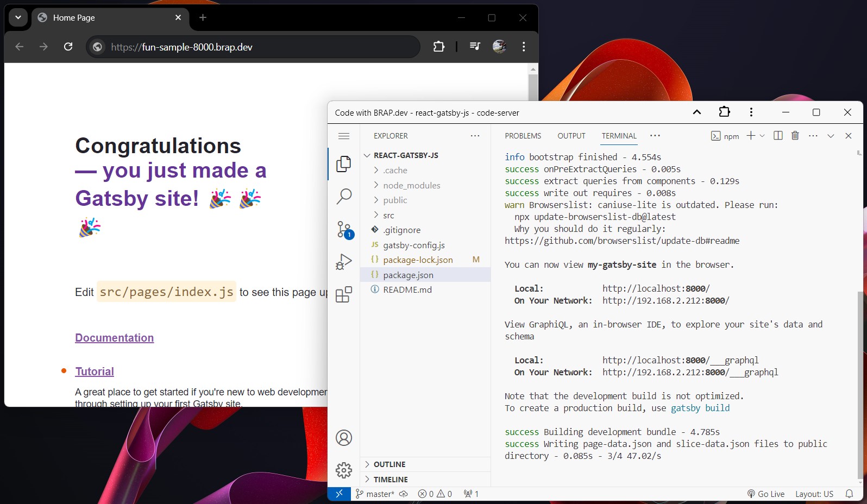Click the Go Live status bar button
The width and height of the screenshot is (867, 504).
(x=766, y=494)
